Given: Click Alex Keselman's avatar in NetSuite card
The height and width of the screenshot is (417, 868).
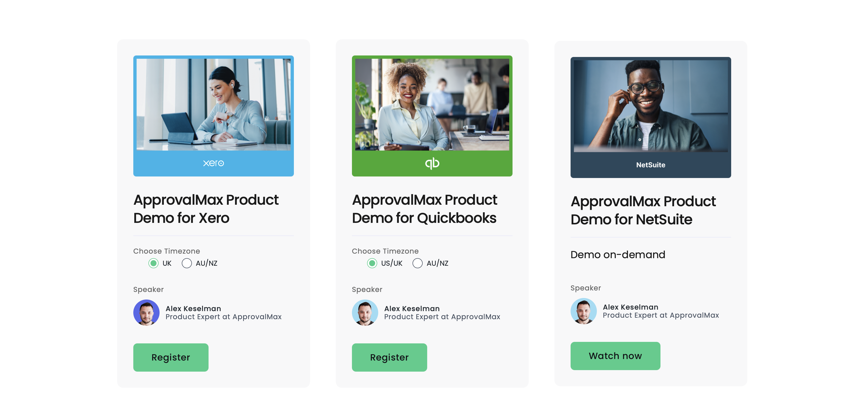Looking at the screenshot, I should tap(584, 311).
